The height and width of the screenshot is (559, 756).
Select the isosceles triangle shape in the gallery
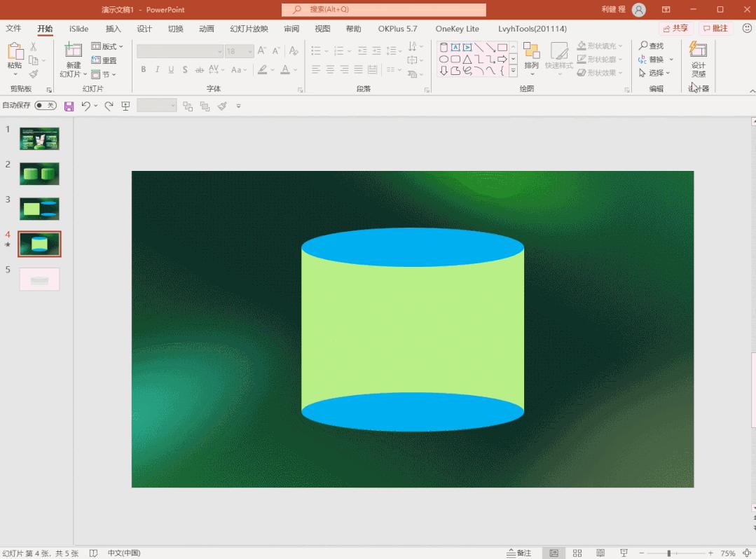pyautogui.click(x=467, y=59)
